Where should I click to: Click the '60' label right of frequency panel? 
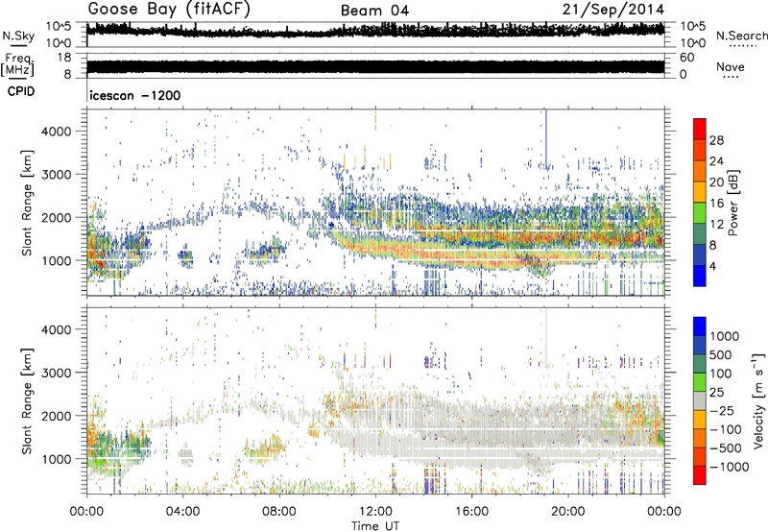687,58
